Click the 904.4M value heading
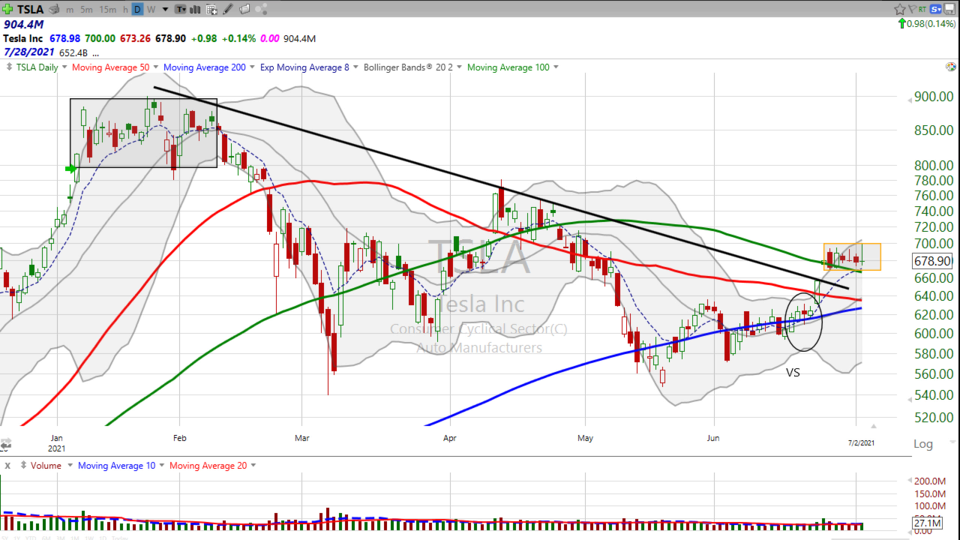 (23, 24)
